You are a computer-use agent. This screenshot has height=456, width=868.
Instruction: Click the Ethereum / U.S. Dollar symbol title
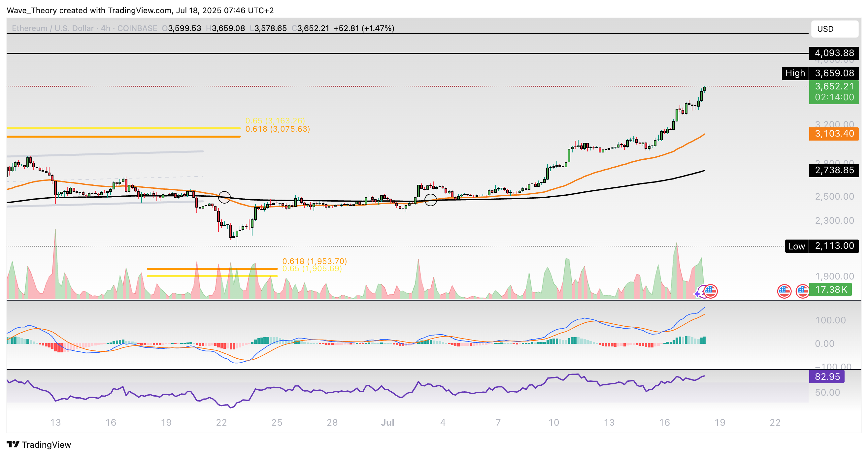52,28
